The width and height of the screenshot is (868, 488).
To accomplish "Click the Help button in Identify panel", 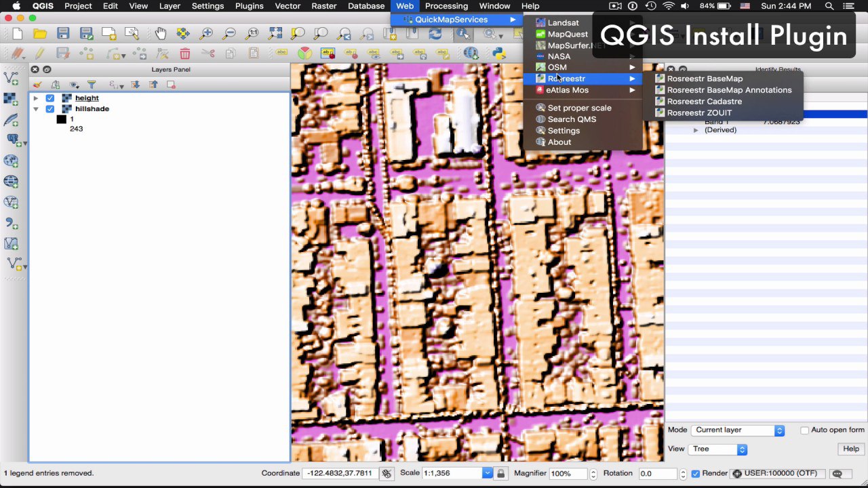I will click(x=851, y=449).
